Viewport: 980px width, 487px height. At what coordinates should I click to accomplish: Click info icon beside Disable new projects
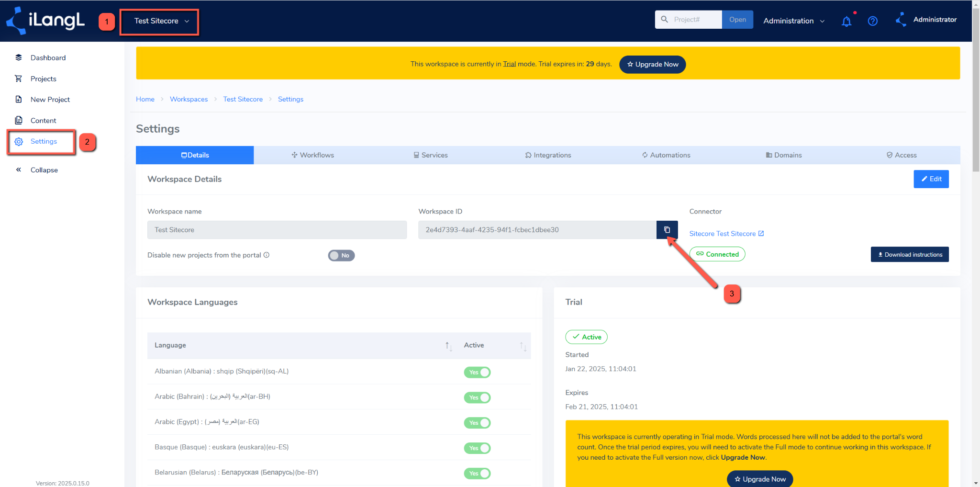click(267, 255)
